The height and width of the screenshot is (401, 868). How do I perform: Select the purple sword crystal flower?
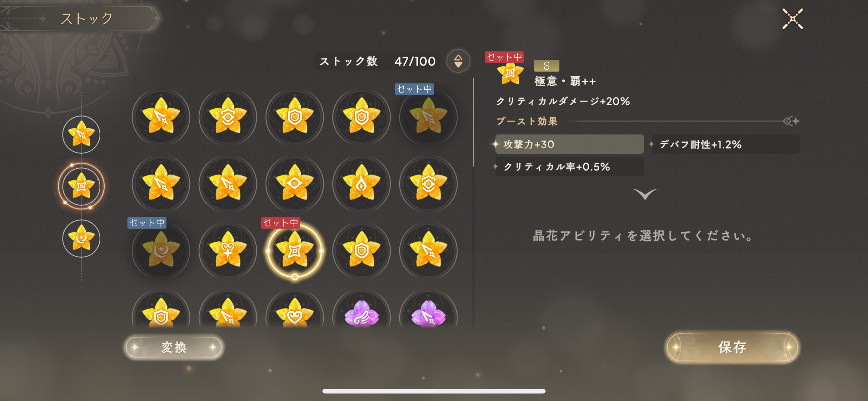(428, 313)
